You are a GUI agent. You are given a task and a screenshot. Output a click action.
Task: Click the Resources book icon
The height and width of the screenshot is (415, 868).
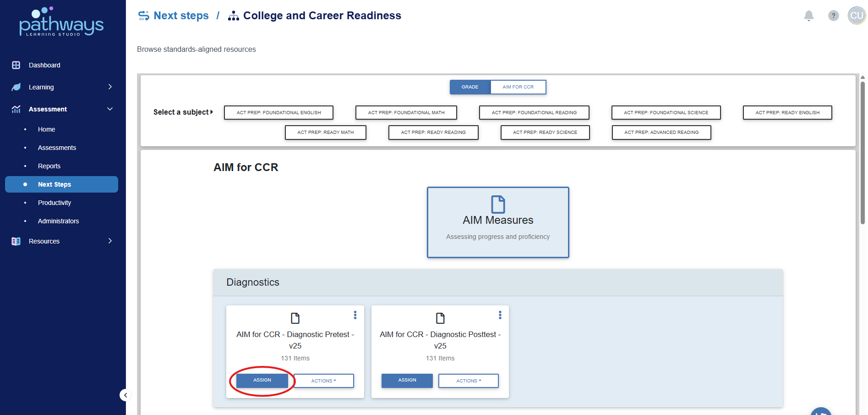16,241
